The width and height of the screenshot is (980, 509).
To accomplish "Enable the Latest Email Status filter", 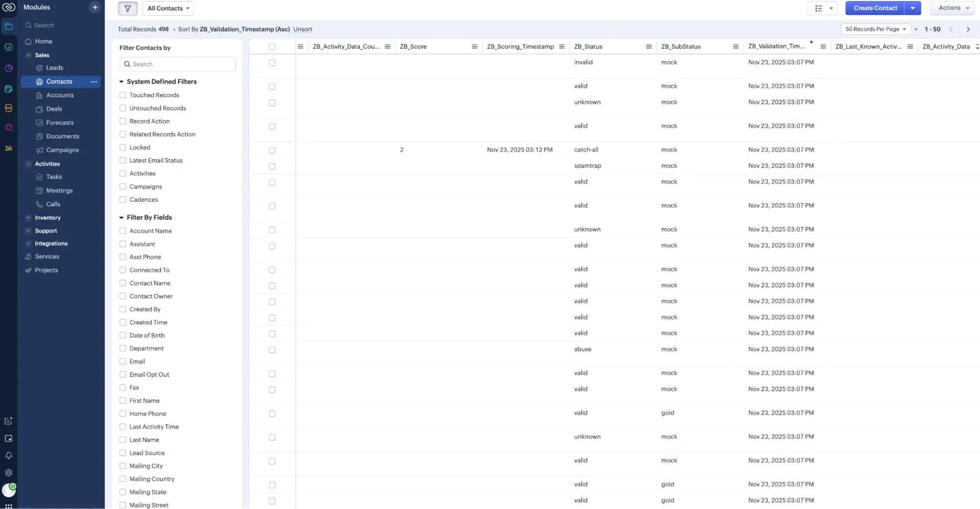I will coord(122,160).
